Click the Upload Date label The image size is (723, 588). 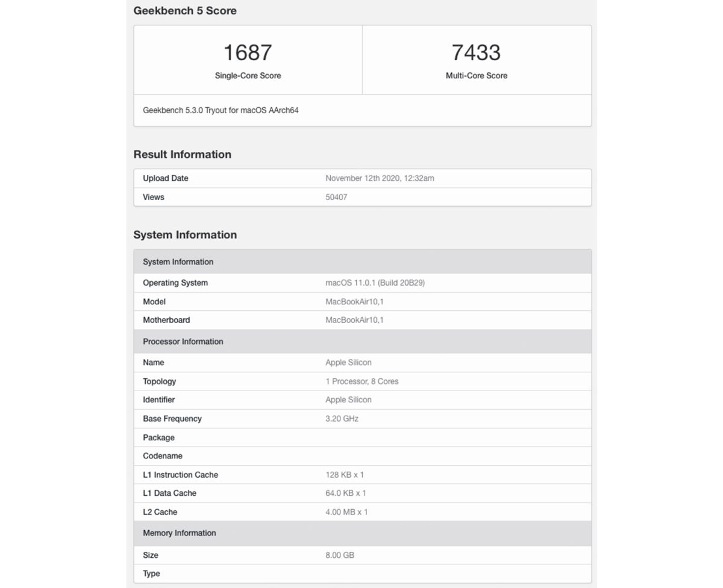click(x=166, y=178)
